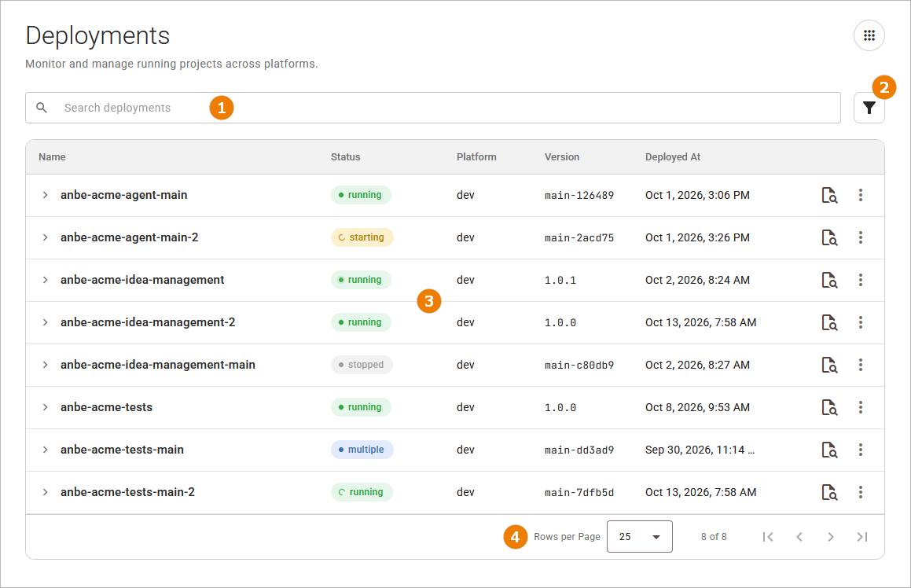Open more actions for anbe-acme-tests-main row
Screen dimensions: 911x588
tap(861, 450)
